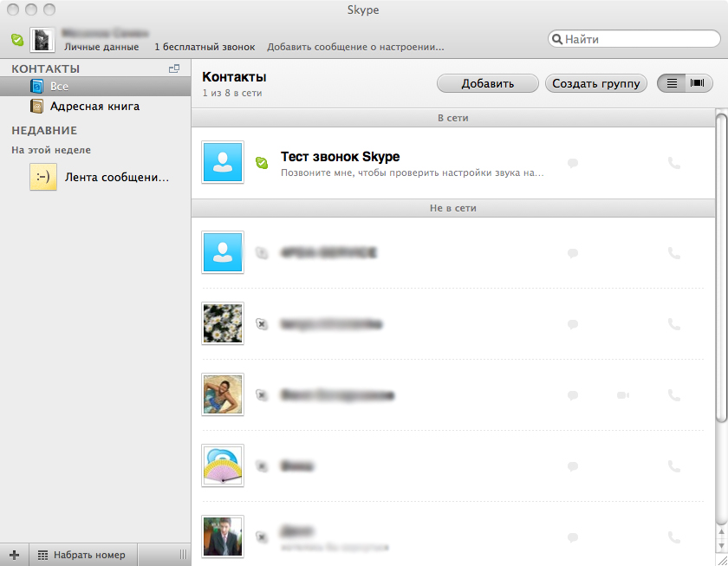Switch to list view of contacts
This screenshot has height=566, width=728.
(672, 83)
